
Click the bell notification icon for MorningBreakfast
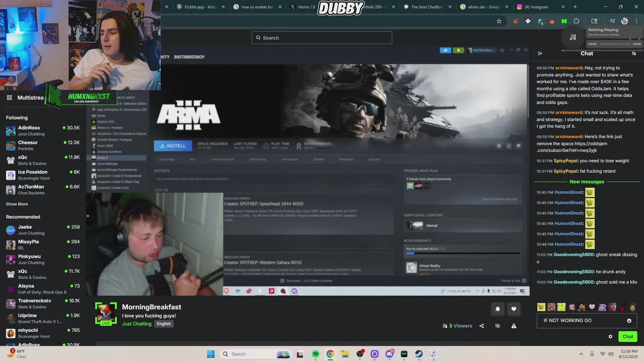point(498,309)
